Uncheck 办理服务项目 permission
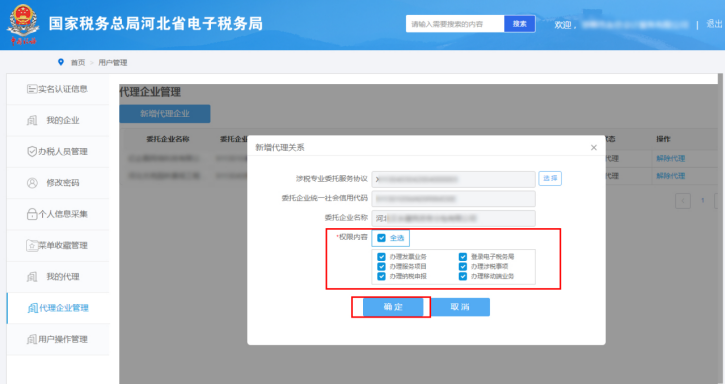The width and height of the screenshot is (725, 385). [x=381, y=267]
